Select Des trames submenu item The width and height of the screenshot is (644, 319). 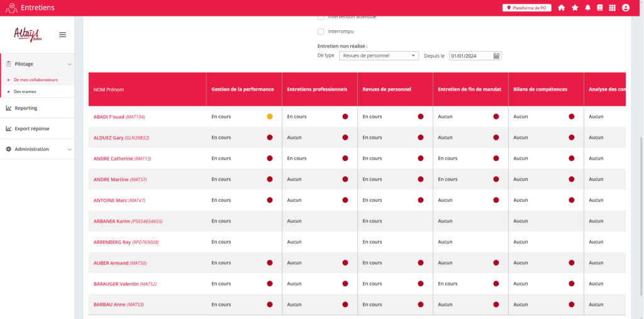tap(25, 91)
